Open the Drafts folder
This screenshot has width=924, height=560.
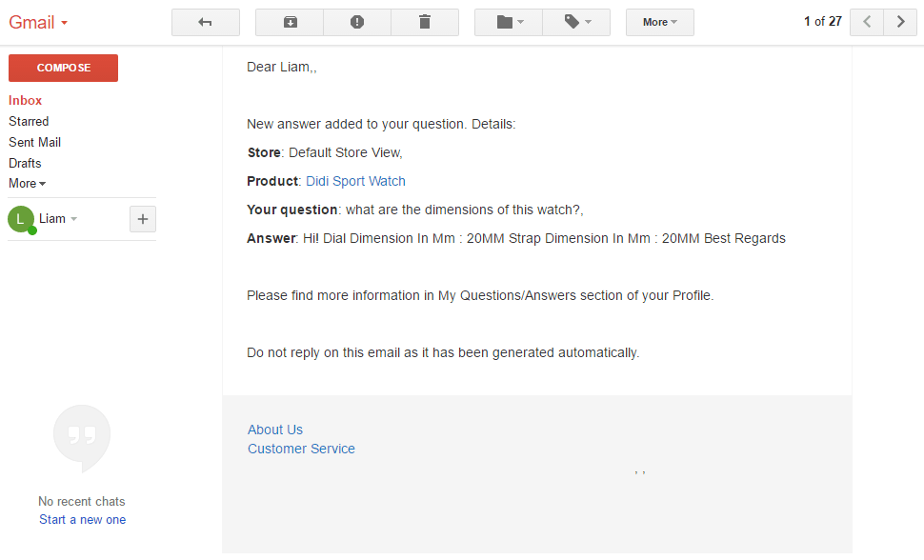coord(25,163)
